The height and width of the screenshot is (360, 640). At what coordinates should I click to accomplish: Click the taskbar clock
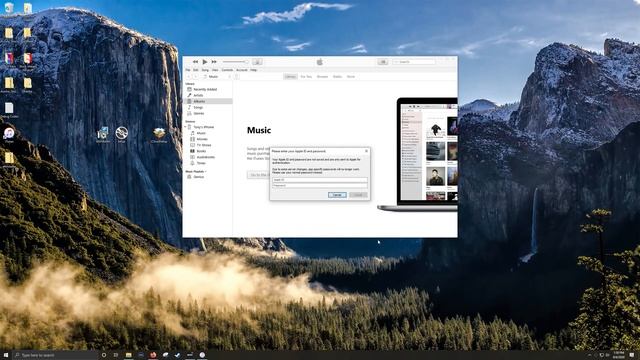click(618, 355)
